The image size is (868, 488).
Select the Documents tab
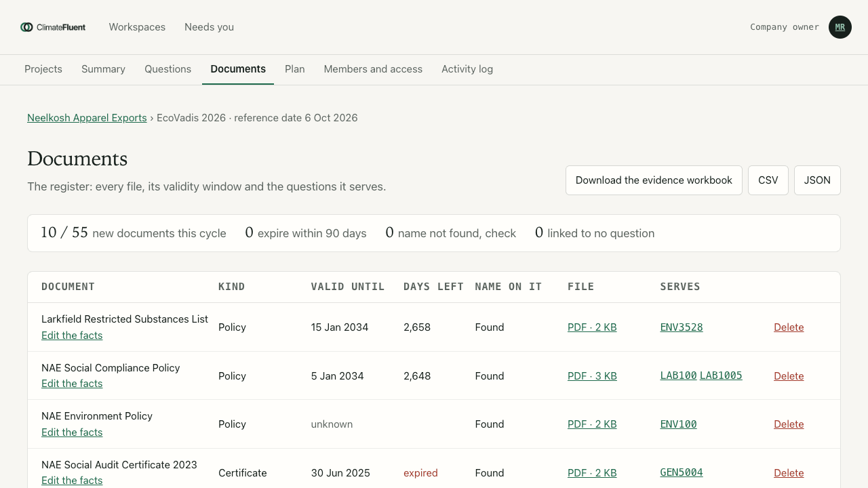coord(238,69)
